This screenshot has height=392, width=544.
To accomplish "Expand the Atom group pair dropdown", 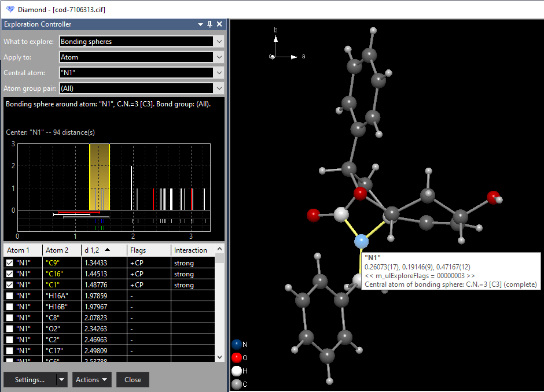I will (x=219, y=88).
